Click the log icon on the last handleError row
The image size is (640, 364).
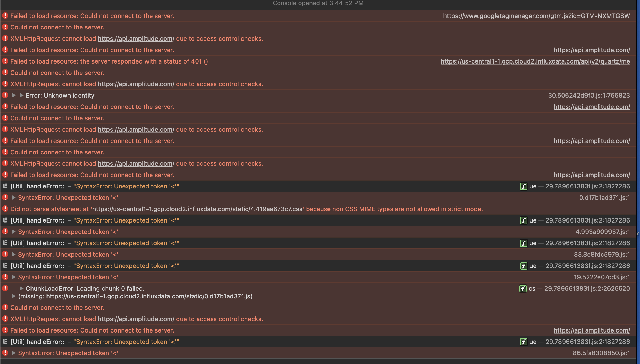click(x=5, y=342)
